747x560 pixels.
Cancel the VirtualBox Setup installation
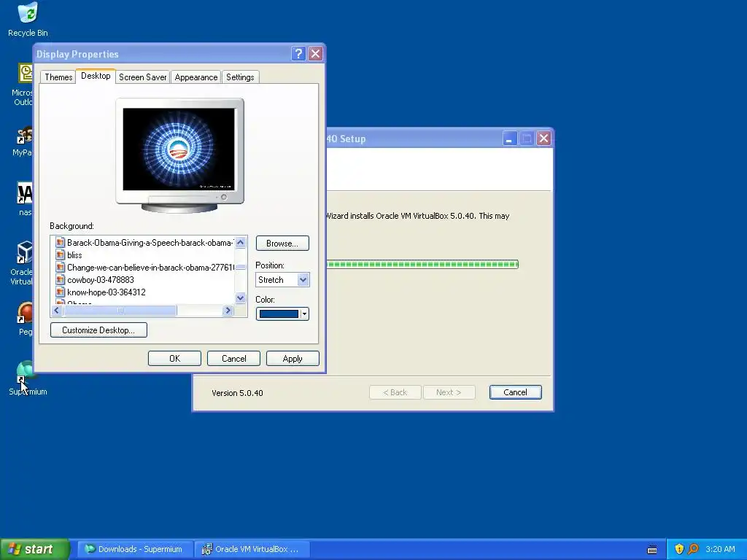516,392
